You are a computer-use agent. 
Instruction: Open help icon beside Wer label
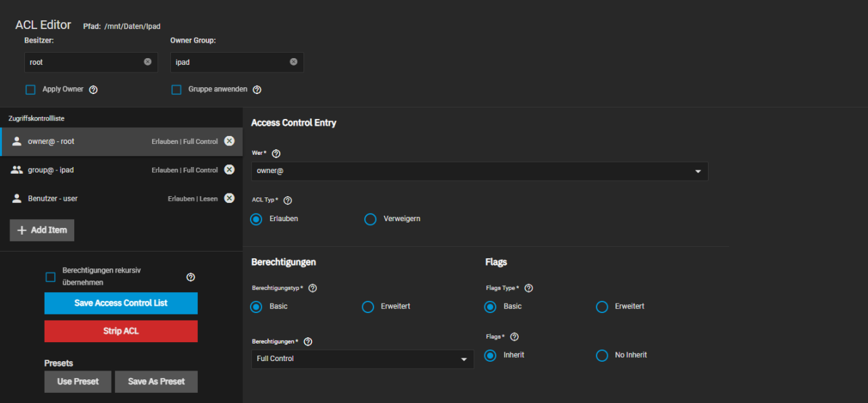276,154
